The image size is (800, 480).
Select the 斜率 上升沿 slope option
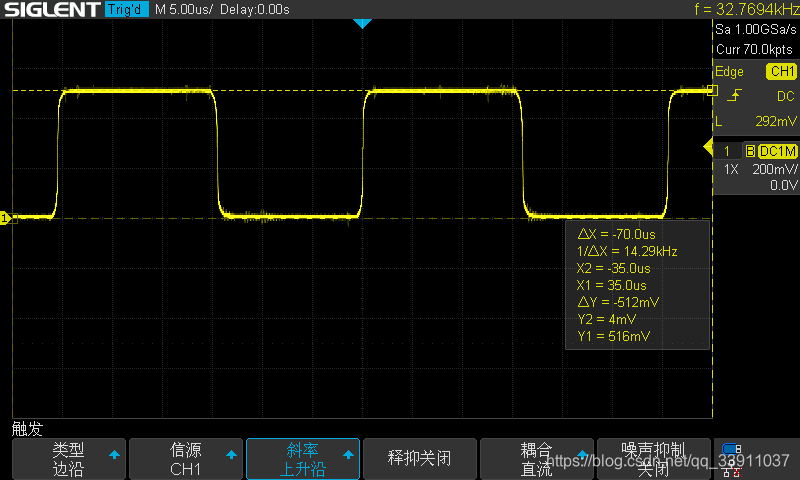tap(303, 459)
